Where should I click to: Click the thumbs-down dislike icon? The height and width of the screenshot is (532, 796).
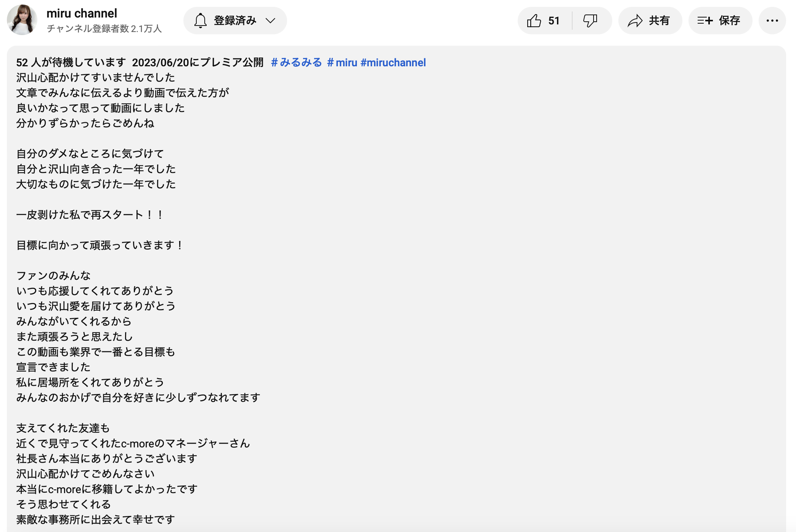[x=590, y=21]
